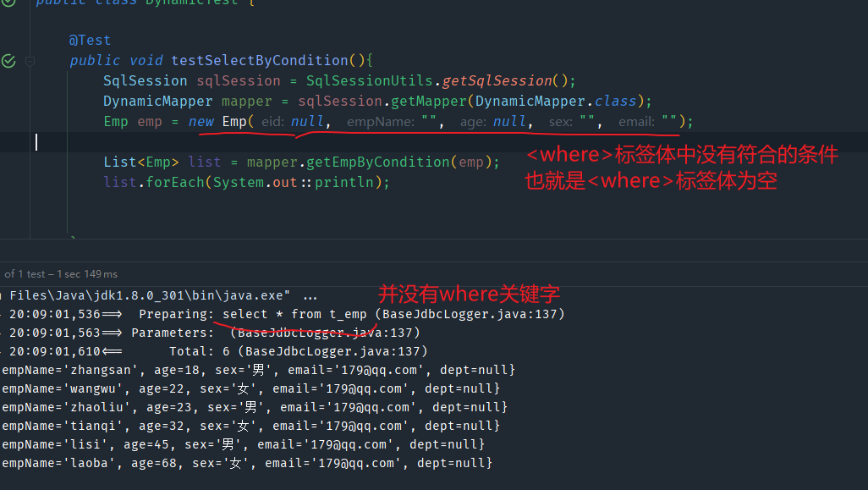The width and height of the screenshot is (868, 490).
Task: Click the getSqlSession method call
Action: 497,81
